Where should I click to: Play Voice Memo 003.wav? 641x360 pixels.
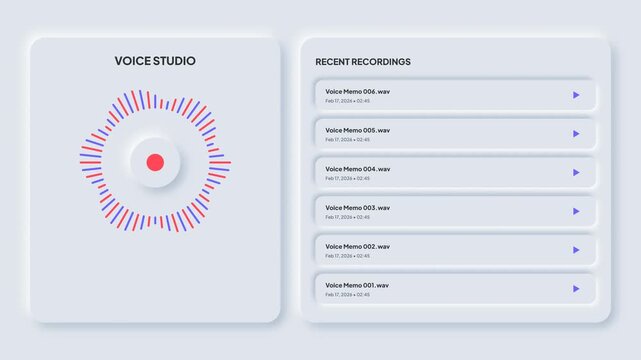coord(576,211)
